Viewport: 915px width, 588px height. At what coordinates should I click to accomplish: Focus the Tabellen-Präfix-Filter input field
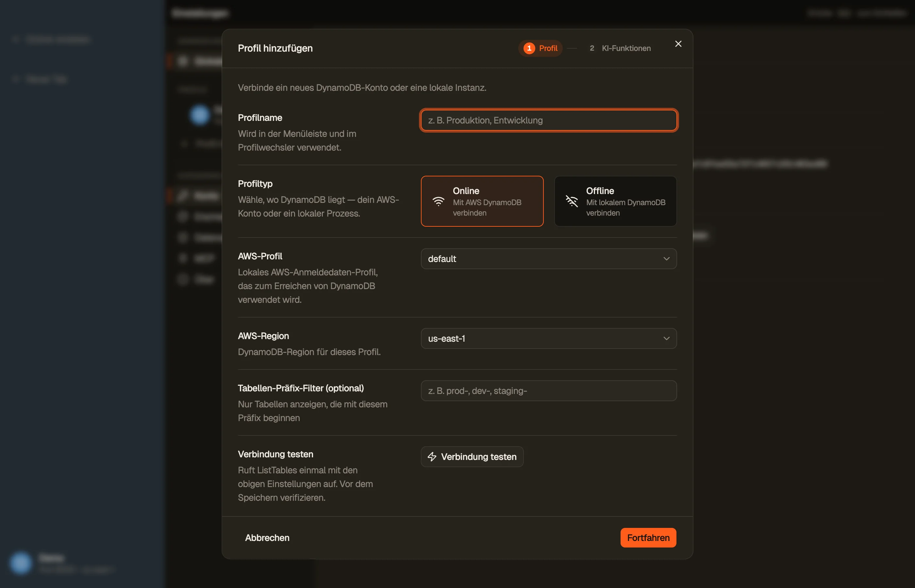549,391
